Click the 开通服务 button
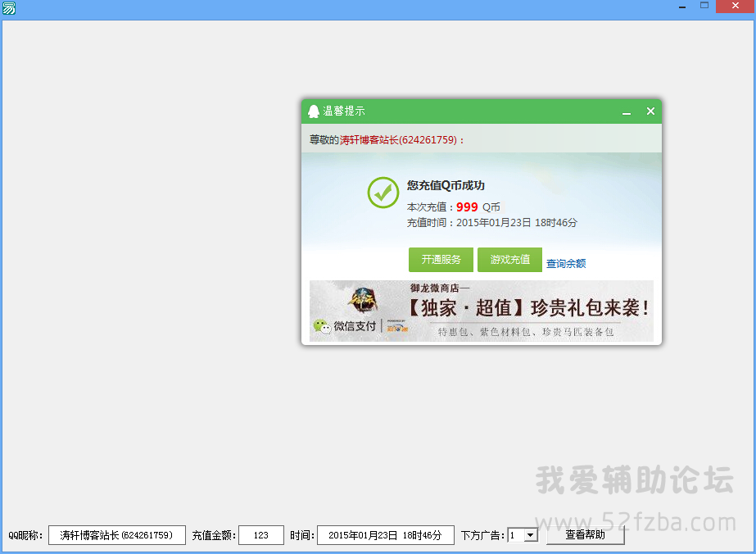 (441, 260)
